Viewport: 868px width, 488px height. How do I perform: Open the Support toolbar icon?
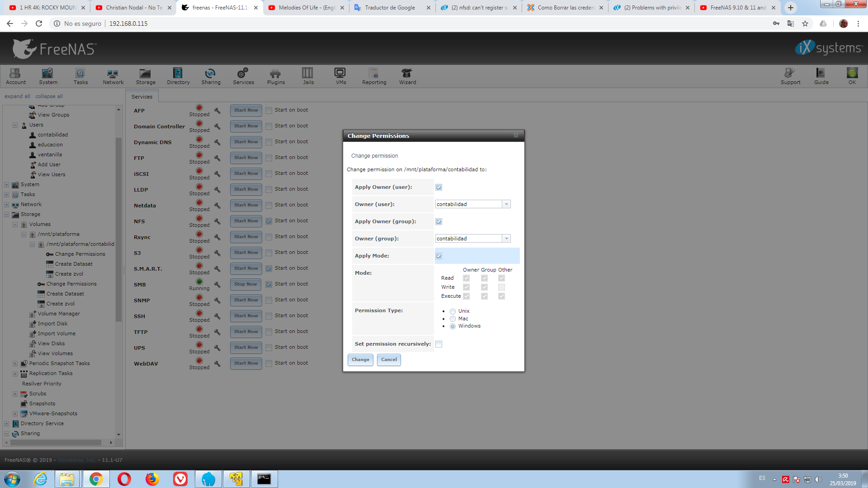point(790,76)
